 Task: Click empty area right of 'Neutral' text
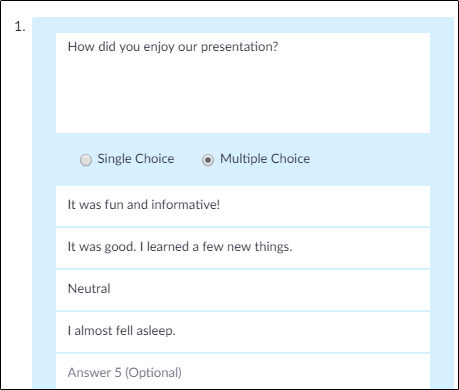point(270,290)
